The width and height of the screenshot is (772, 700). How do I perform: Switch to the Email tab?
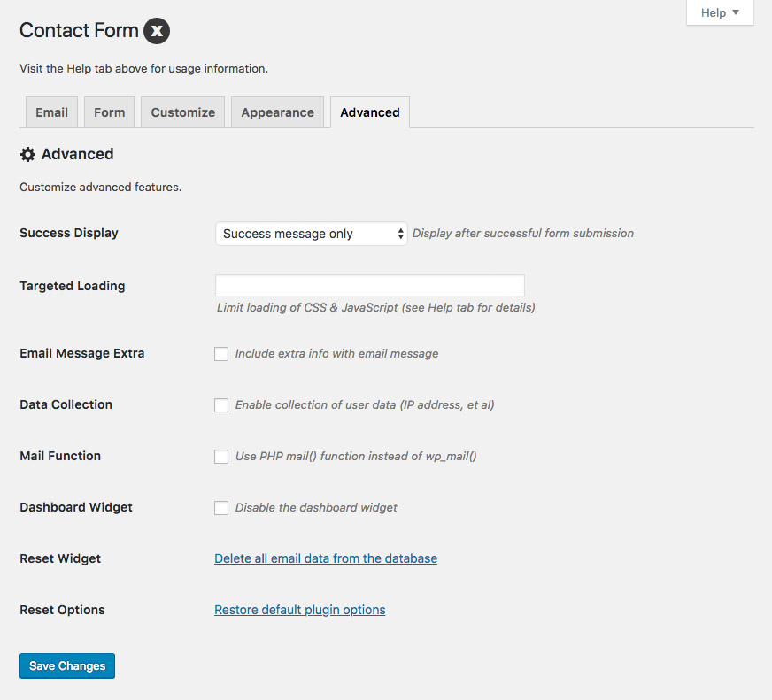tap(51, 112)
